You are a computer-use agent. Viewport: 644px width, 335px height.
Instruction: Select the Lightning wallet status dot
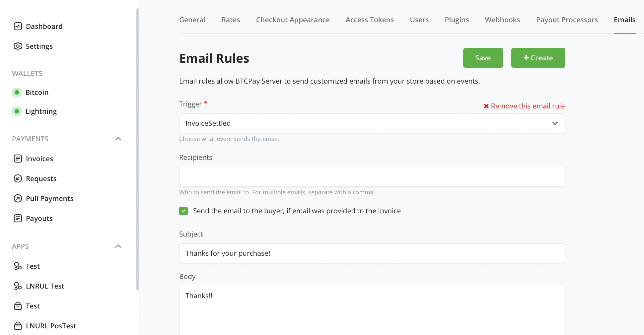17,111
